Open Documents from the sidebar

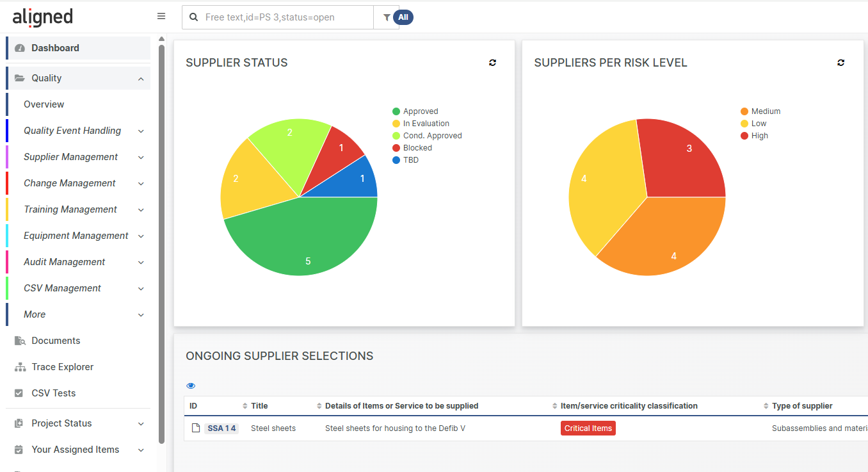[x=56, y=341]
